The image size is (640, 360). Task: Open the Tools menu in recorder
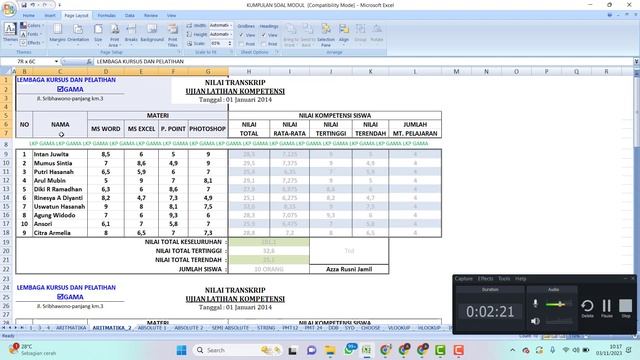click(x=504, y=279)
